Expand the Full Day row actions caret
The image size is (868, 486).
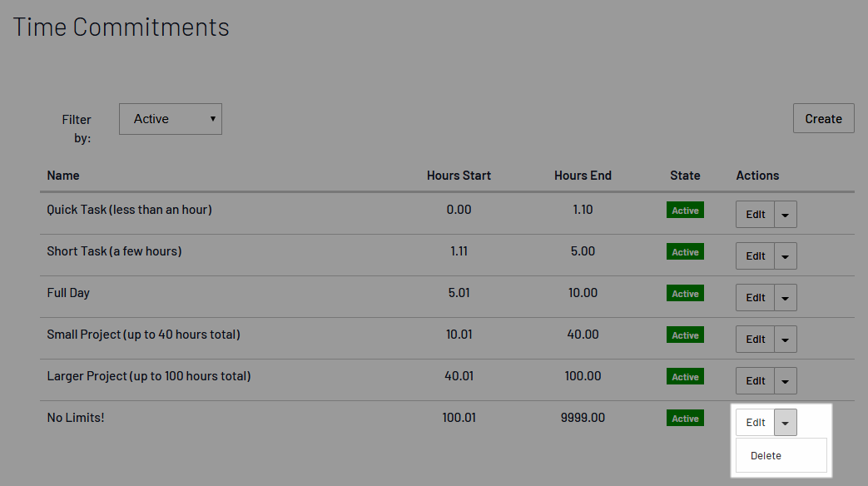coord(786,298)
